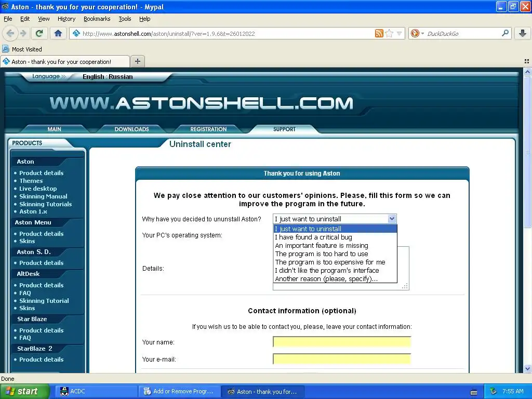Click the site identity icon in address bar
The image size is (532, 399).
76,33
